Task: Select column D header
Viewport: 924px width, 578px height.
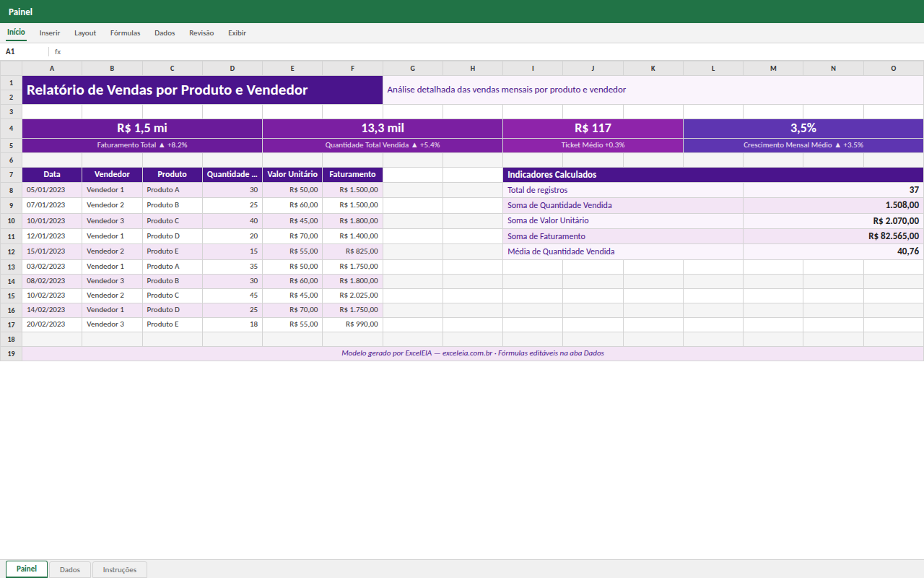Action: click(232, 68)
